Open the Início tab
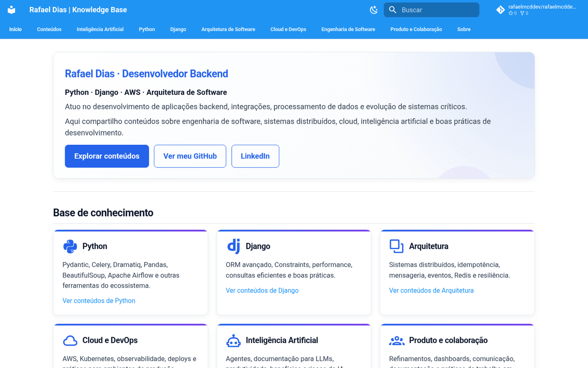 click(15, 29)
